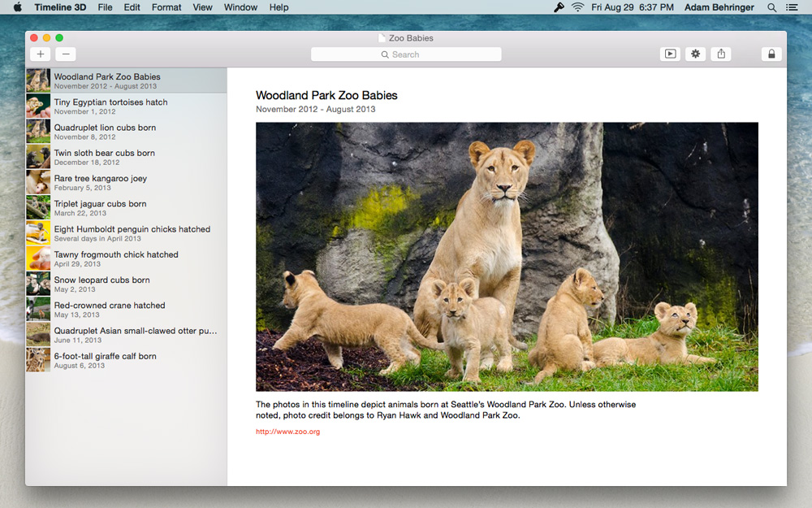812x508 pixels.
Task: Click the penguin chicks thumbnail in sidebar
Action: point(38,233)
